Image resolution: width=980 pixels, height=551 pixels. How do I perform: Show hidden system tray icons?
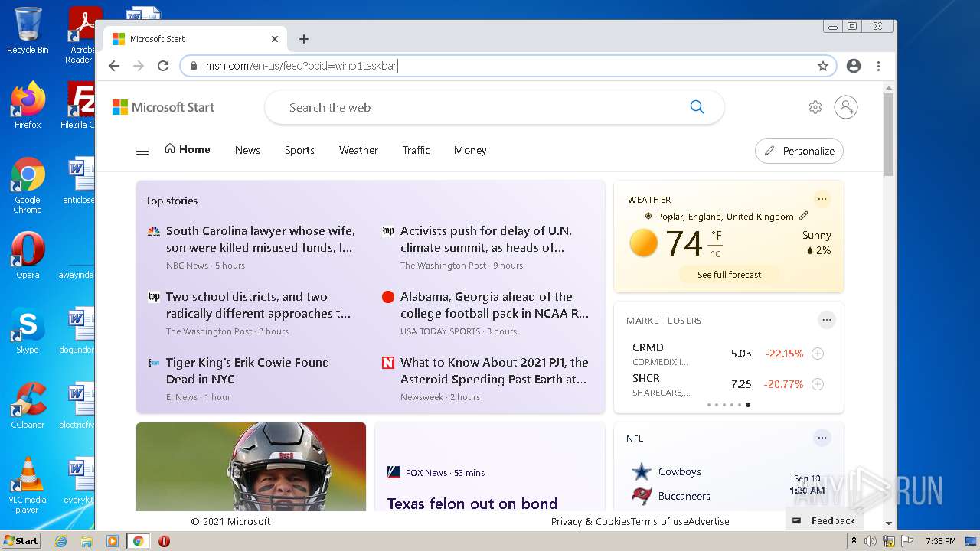click(854, 541)
